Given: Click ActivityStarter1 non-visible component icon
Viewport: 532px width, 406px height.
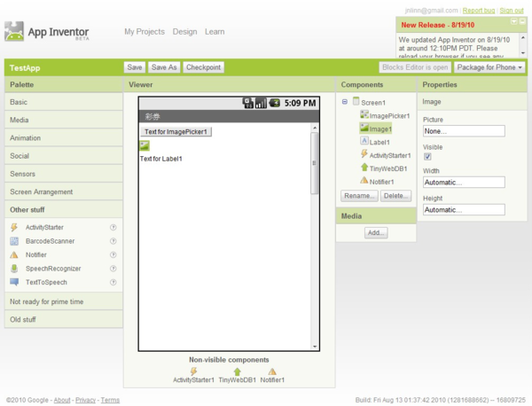Looking at the screenshot, I should pos(193,371).
